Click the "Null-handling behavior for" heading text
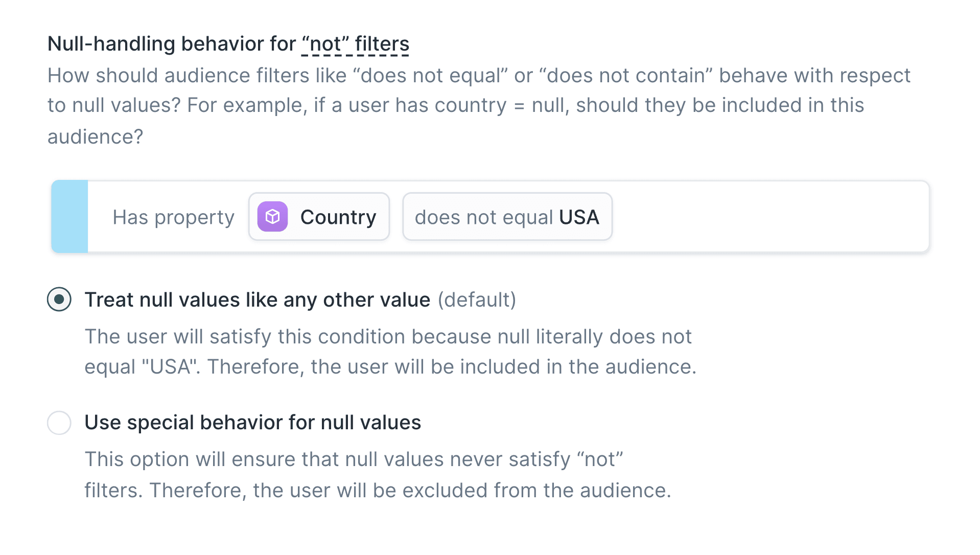The height and width of the screenshot is (555, 980). [171, 44]
